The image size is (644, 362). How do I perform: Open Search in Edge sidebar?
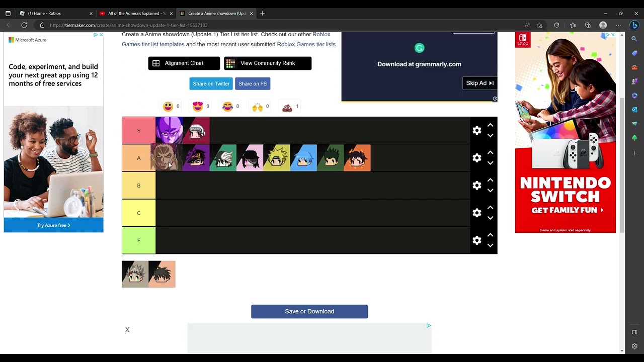point(634,39)
